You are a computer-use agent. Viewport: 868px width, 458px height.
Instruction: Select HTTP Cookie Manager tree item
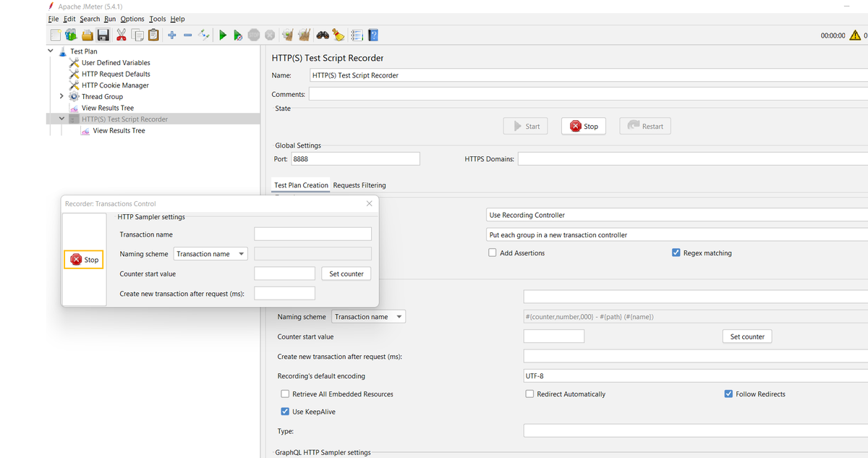pyautogui.click(x=115, y=85)
